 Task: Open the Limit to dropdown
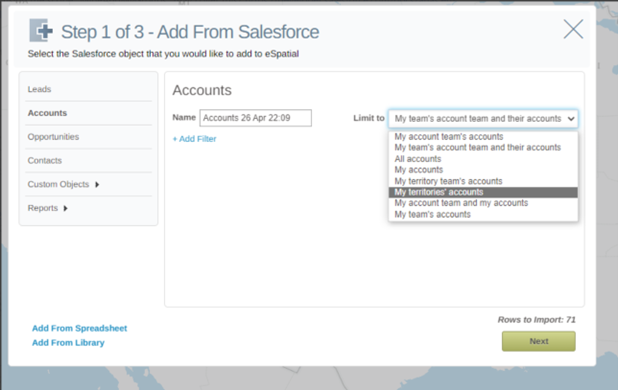tap(483, 119)
